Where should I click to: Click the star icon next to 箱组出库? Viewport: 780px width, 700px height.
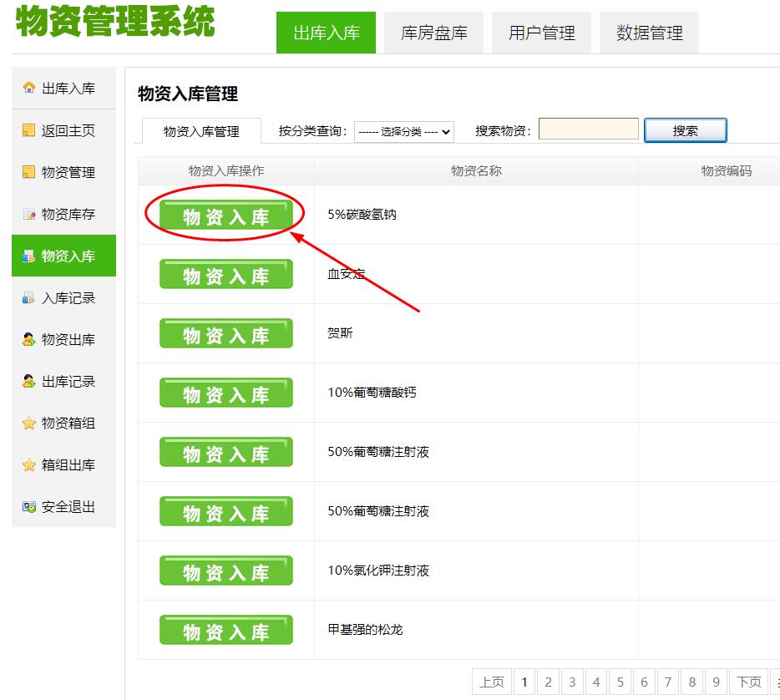tap(29, 465)
